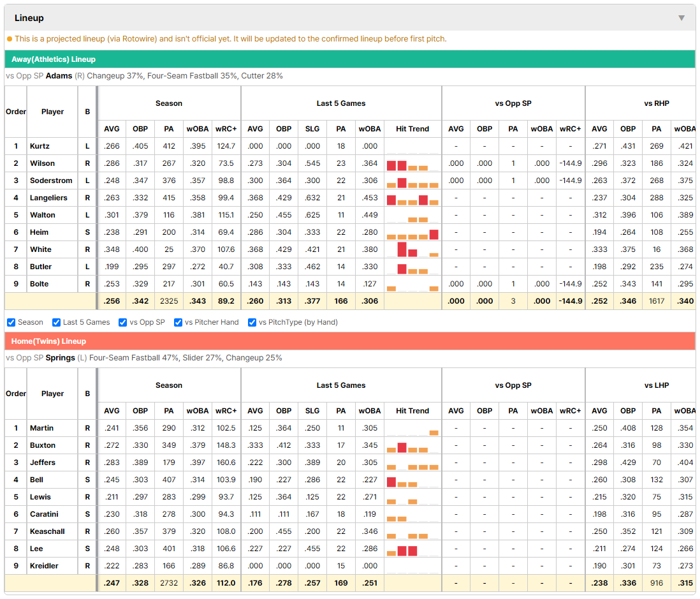Click Bell's hit trend chart
The height and width of the screenshot is (599, 700).
point(412,480)
